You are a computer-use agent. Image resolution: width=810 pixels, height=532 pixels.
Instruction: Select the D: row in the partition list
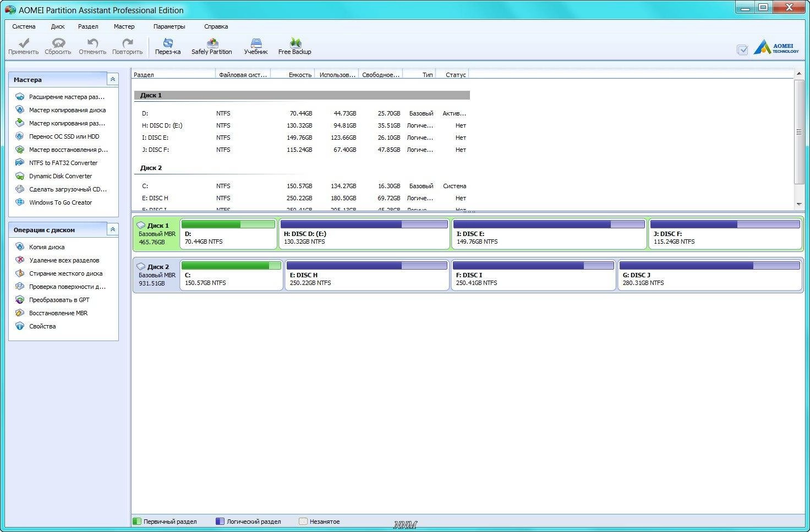(302, 113)
